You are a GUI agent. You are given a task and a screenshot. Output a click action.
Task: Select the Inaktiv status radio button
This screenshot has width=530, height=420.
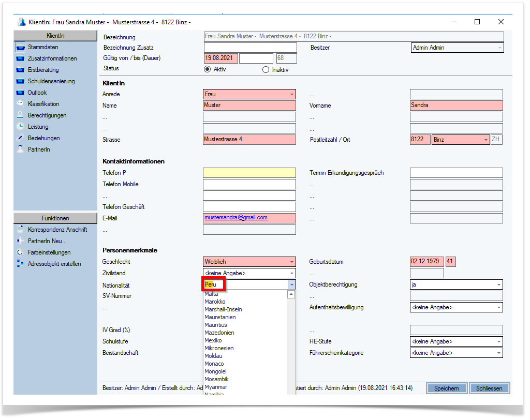point(266,70)
